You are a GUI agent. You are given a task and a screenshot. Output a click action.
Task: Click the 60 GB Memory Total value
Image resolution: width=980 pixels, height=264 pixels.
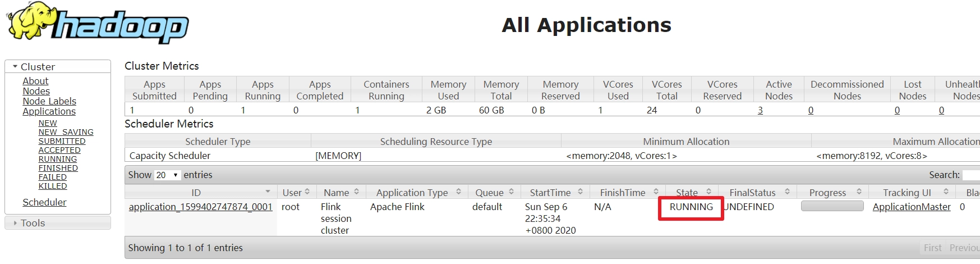click(491, 110)
